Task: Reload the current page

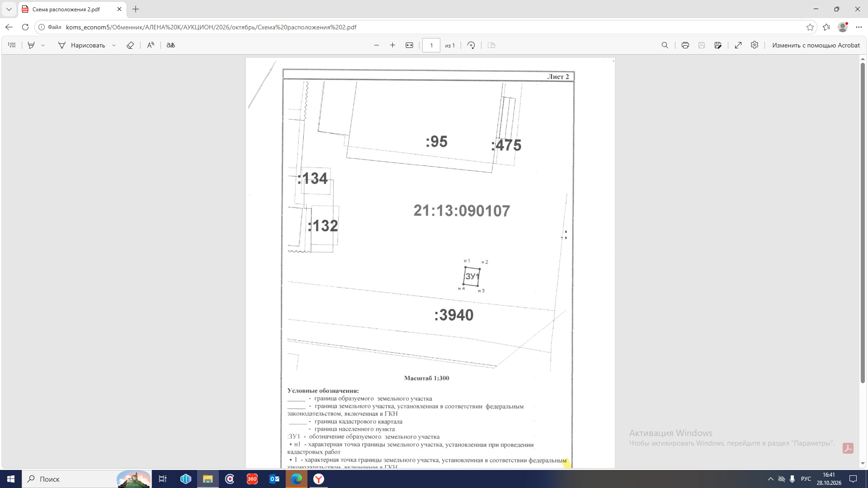Action: [x=25, y=27]
